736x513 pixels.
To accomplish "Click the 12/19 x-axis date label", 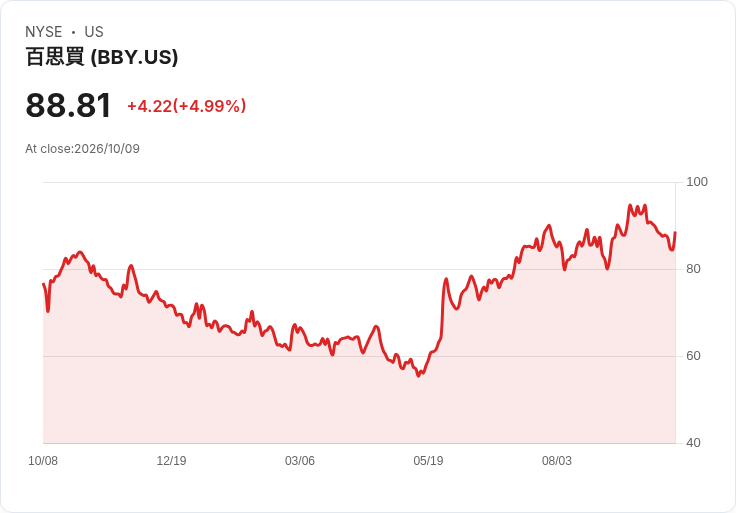I will coord(171,461).
